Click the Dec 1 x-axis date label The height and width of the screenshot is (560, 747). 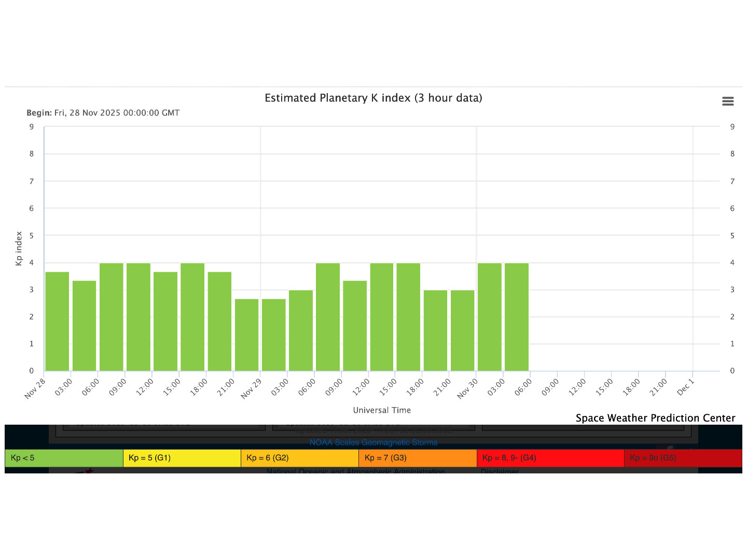pyautogui.click(x=685, y=387)
